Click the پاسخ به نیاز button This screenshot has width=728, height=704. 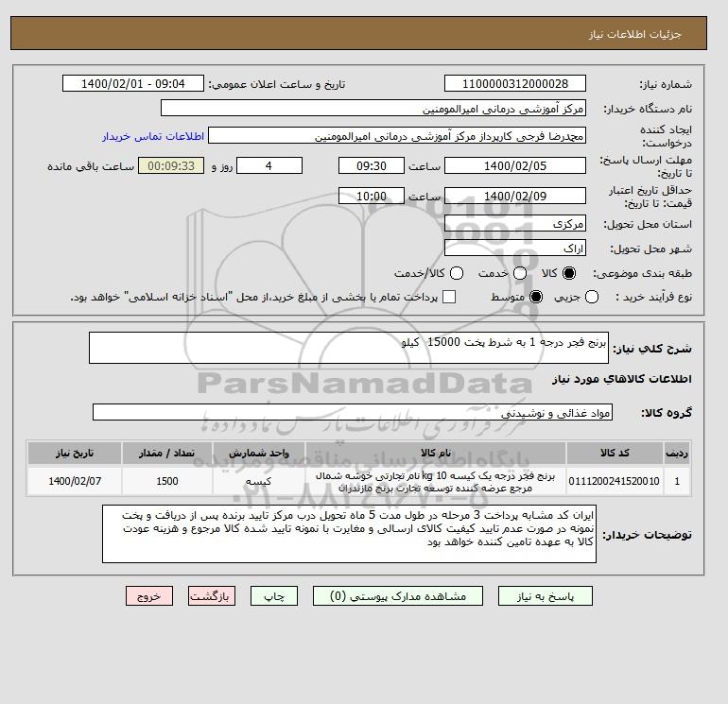[546, 596]
